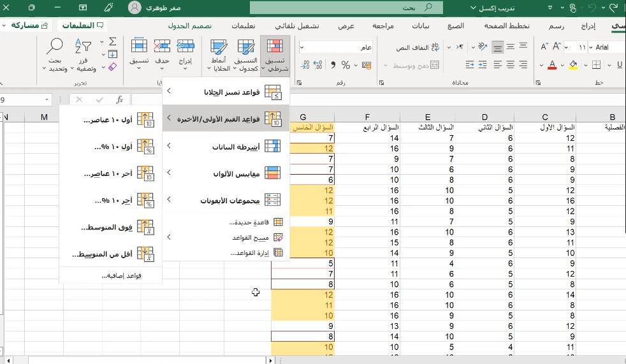The width and height of the screenshot is (626, 364).
Task: Toggle the middle vertical align button
Action: 510,47
